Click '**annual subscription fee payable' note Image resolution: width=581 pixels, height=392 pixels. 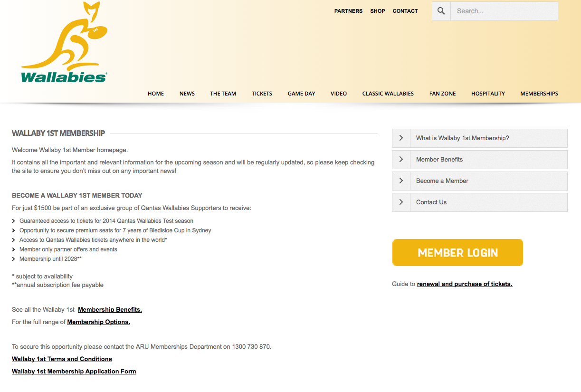[57, 285]
